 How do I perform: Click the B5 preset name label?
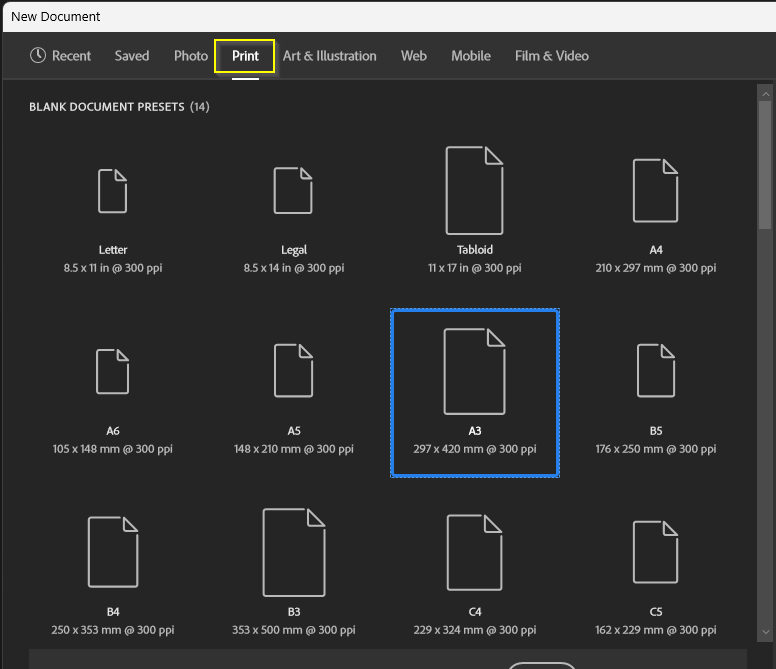[x=656, y=431]
